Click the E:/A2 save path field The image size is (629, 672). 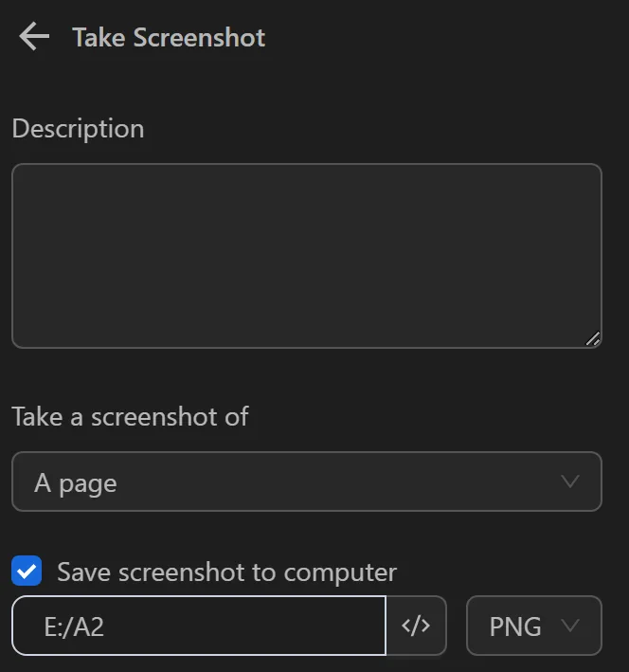[x=199, y=626]
